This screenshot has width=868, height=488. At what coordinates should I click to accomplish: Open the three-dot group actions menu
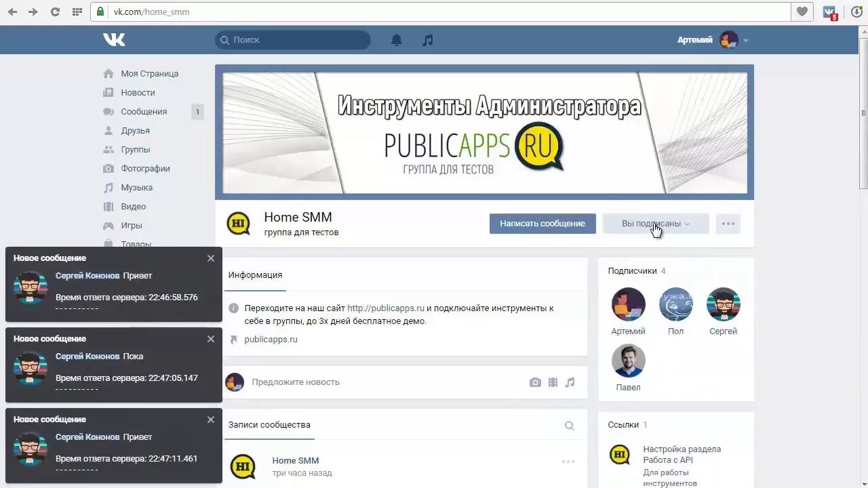728,224
